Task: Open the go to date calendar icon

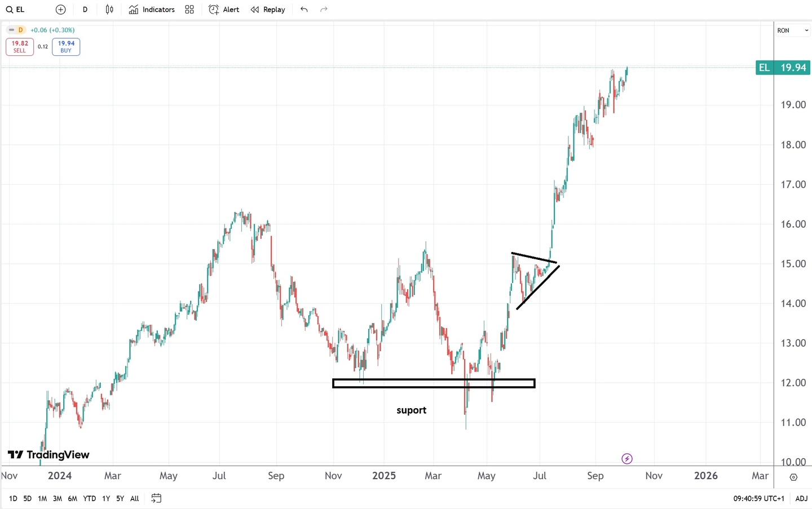Action: coord(156,498)
